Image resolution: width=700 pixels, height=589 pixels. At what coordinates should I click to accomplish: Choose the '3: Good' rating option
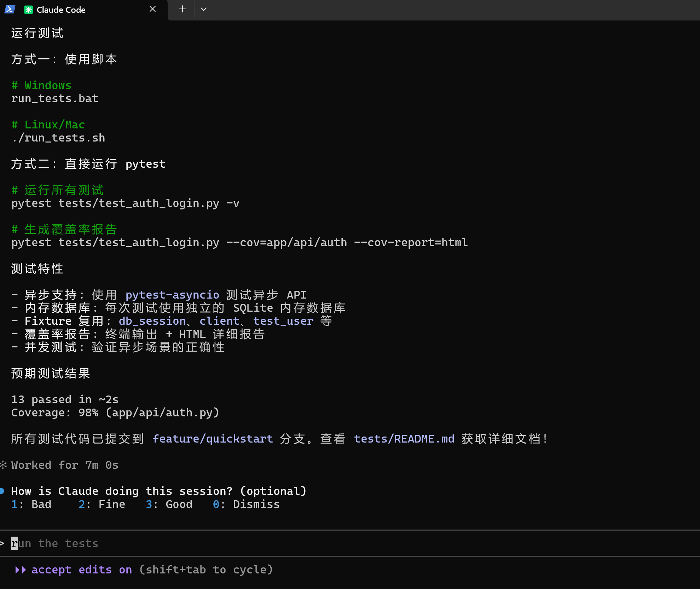[x=169, y=504]
